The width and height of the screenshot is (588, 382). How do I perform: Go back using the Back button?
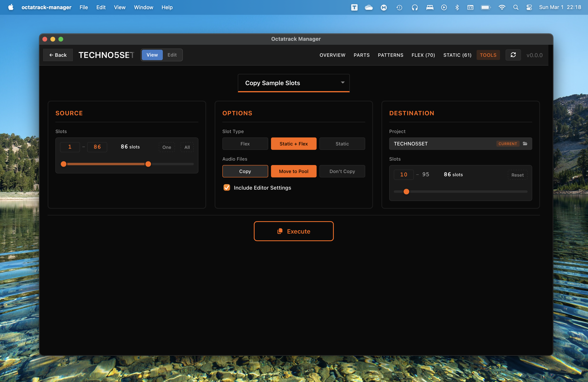click(x=58, y=55)
